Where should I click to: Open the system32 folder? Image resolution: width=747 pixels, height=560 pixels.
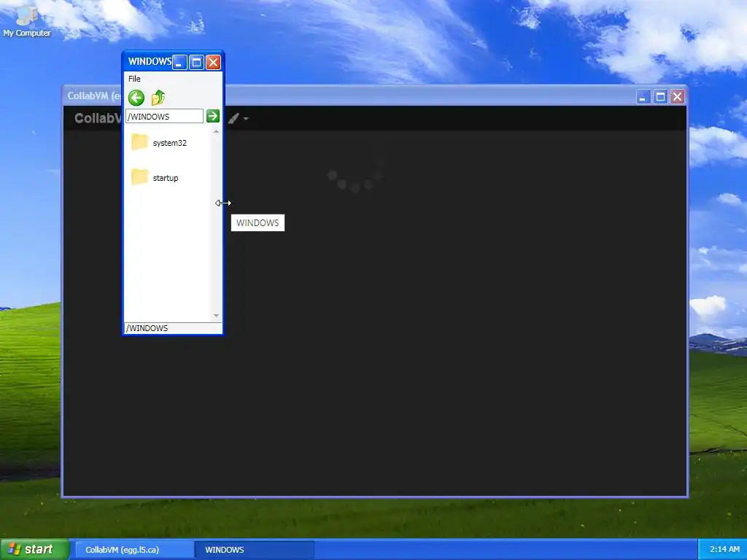160,142
